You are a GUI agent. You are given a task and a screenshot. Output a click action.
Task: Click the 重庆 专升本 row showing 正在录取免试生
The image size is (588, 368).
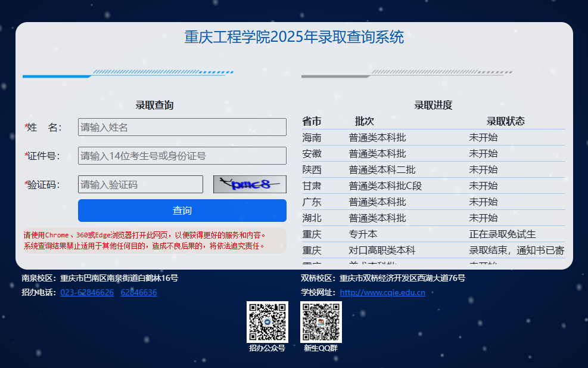coord(434,234)
